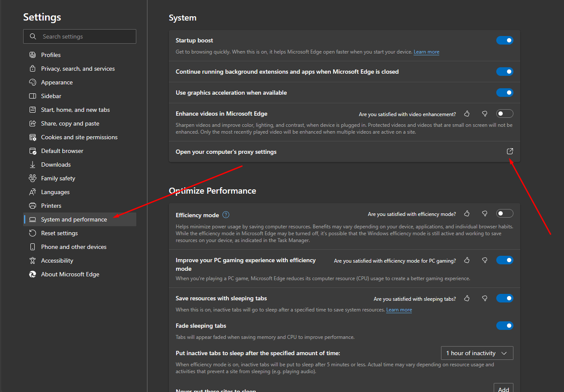
Task: Thumbs up for efficiency mode for PC gaming
Action: tap(467, 260)
